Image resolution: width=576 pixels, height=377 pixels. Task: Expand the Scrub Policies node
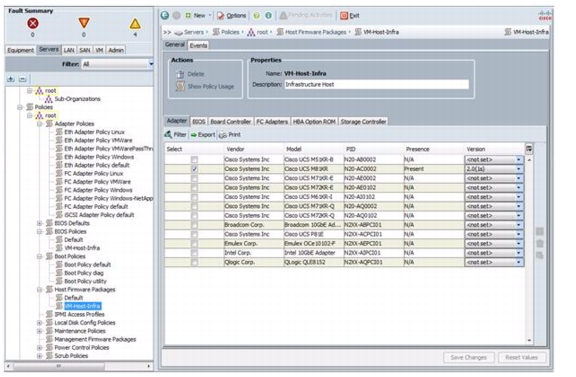pos(40,356)
